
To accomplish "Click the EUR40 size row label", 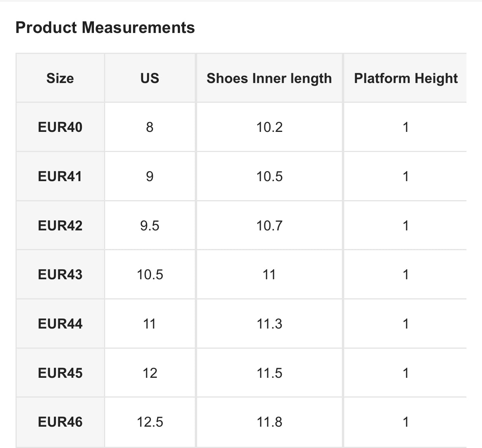I will [x=60, y=127].
